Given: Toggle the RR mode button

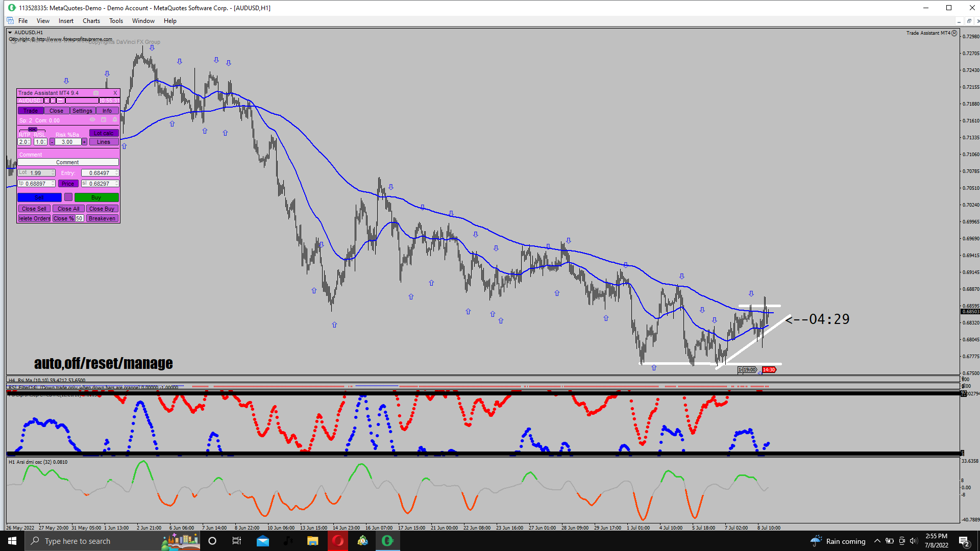Looking at the screenshot, I should click(x=33, y=130).
